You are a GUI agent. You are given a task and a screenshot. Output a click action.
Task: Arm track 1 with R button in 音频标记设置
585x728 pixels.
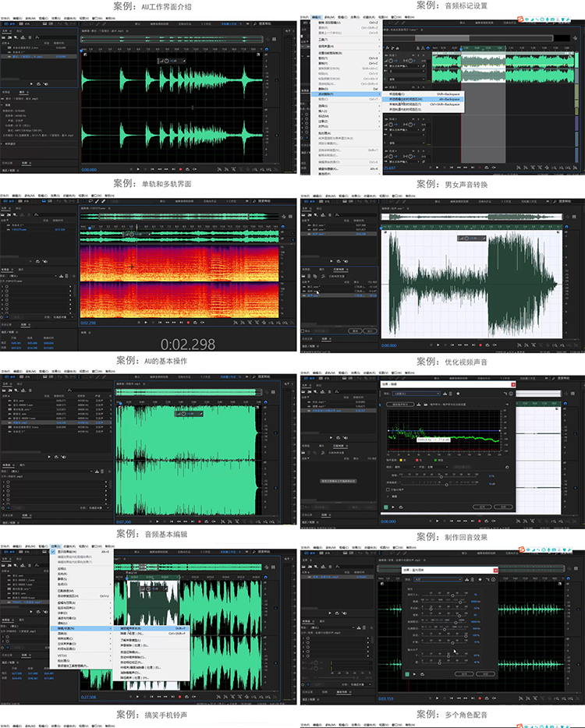(424, 55)
